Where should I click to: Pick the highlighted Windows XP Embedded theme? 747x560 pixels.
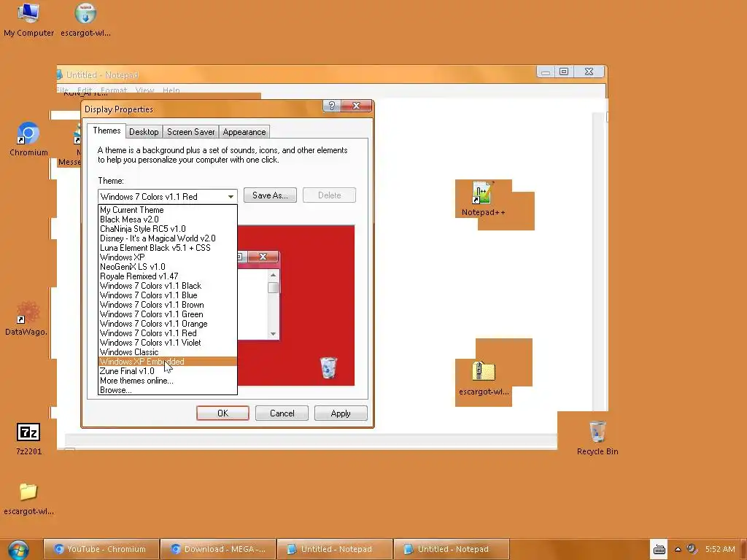click(168, 362)
